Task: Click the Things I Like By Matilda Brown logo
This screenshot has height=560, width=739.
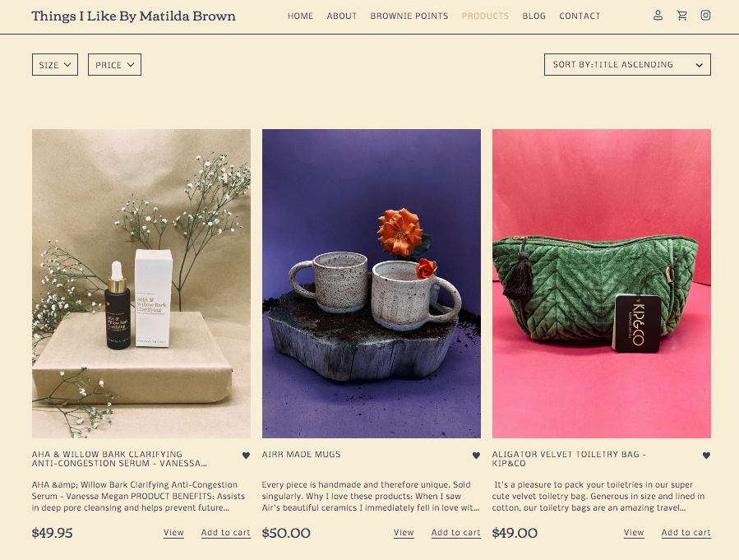Action: pyautogui.click(x=133, y=16)
